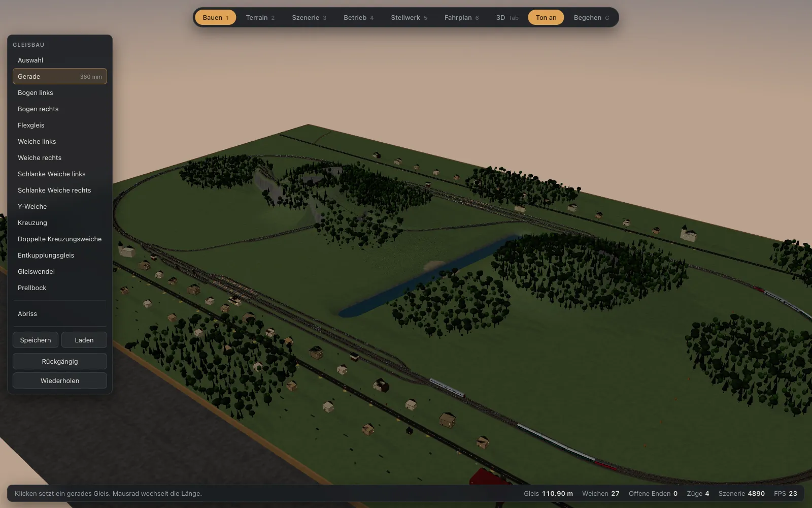
Task: Select the Prellbock buffer stop
Action: point(60,288)
